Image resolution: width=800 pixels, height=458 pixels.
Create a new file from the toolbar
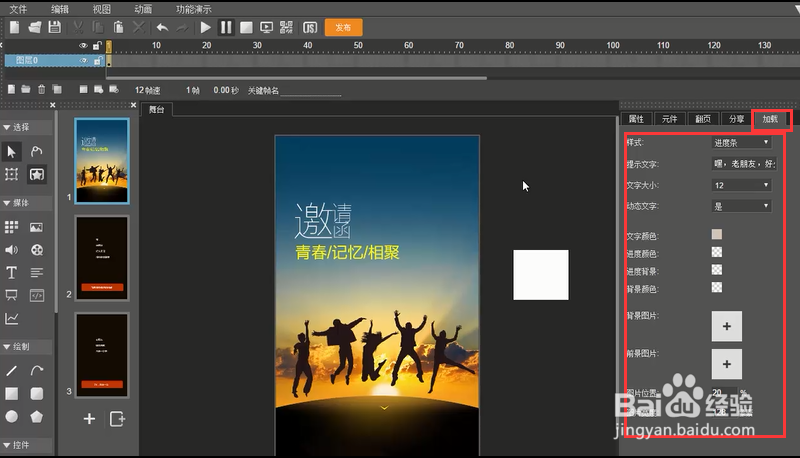coord(14,27)
